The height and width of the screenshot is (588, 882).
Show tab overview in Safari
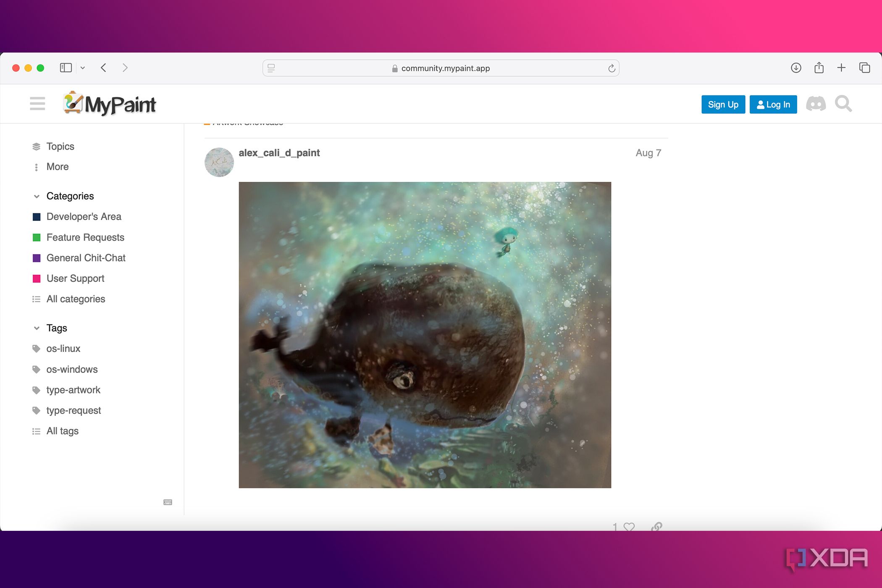click(x=864, y=68)
